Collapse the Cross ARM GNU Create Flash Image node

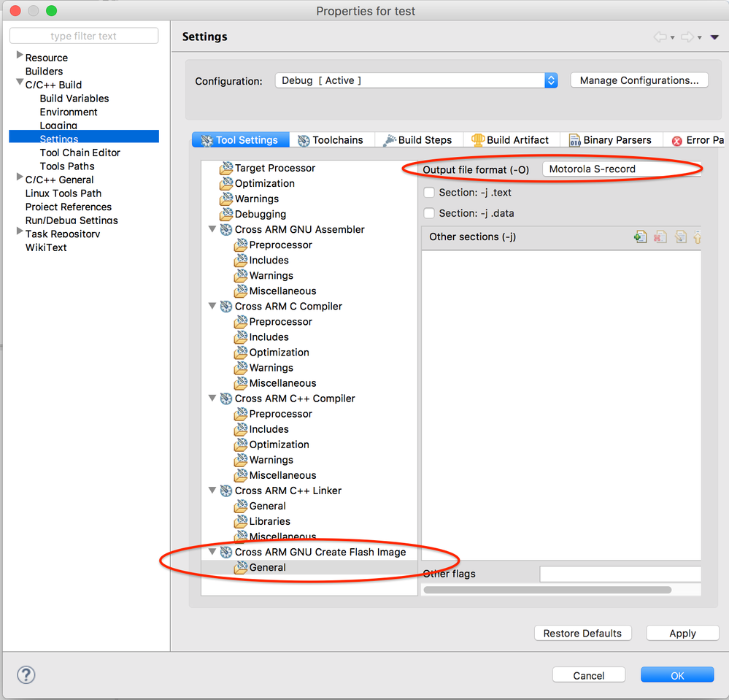point(212,551)
